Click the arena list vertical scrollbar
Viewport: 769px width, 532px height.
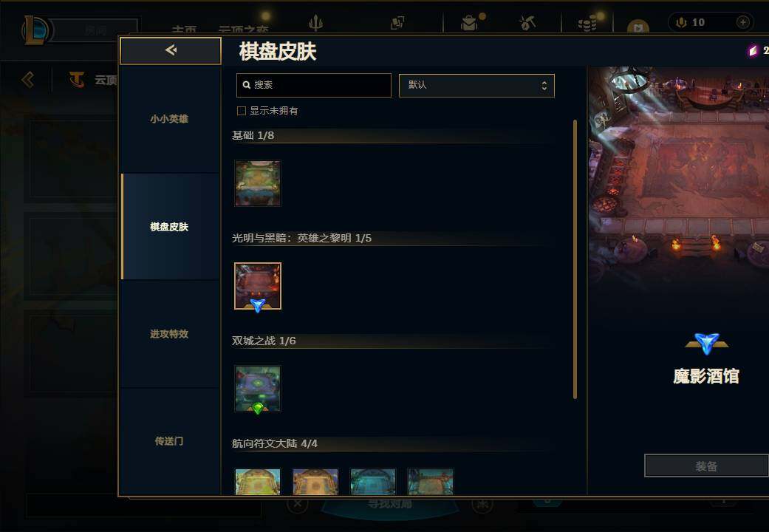[575, 259]
